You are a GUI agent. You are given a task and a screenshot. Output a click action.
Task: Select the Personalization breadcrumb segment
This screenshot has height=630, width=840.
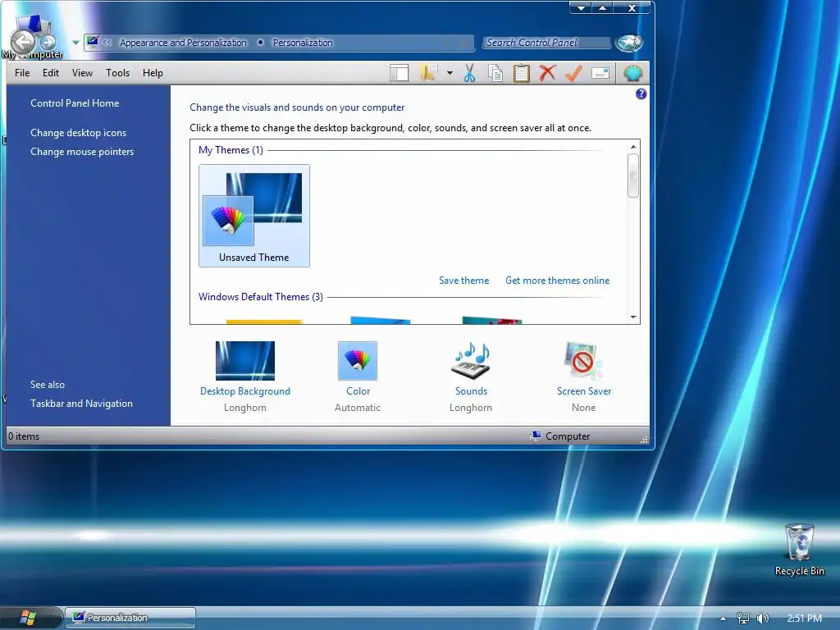(303, 43)
